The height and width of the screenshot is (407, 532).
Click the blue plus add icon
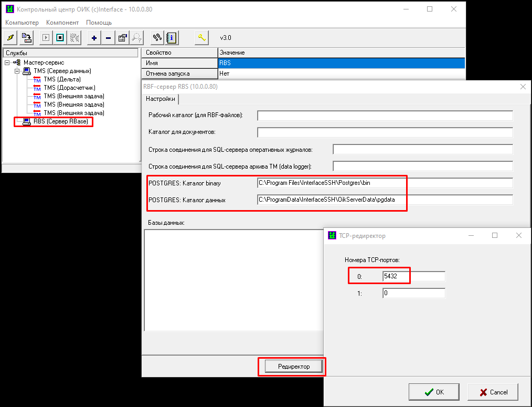94,38
